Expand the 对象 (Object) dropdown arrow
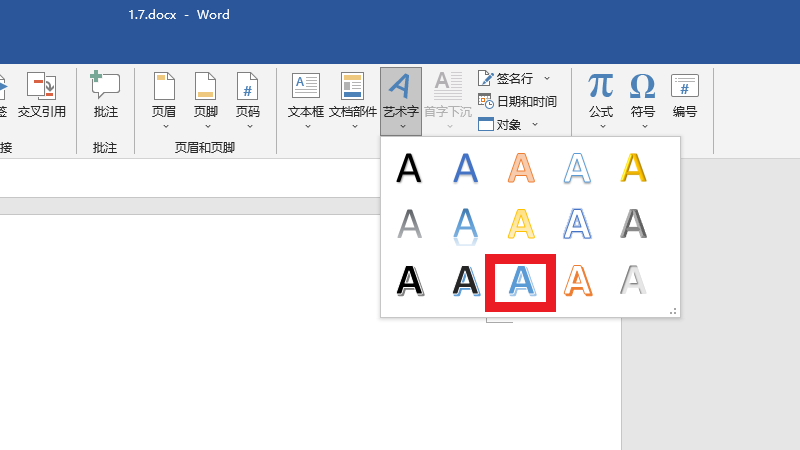 pos(535,125)
